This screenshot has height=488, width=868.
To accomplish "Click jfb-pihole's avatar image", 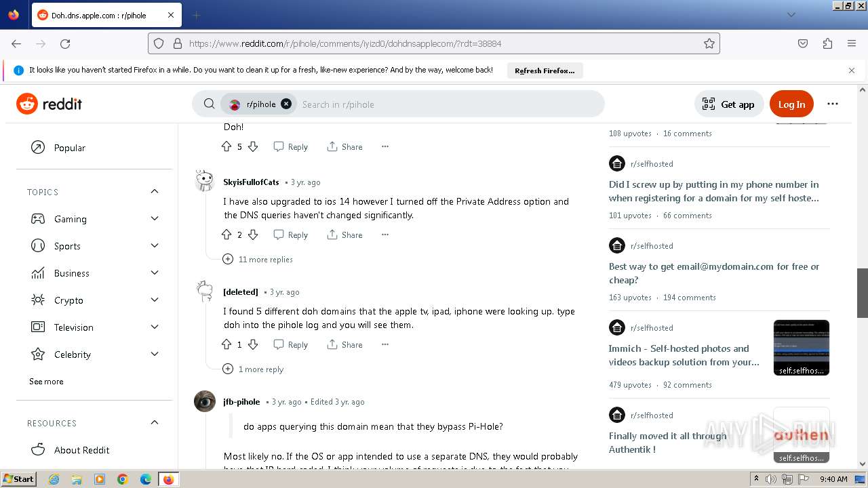I will (205, 401).
